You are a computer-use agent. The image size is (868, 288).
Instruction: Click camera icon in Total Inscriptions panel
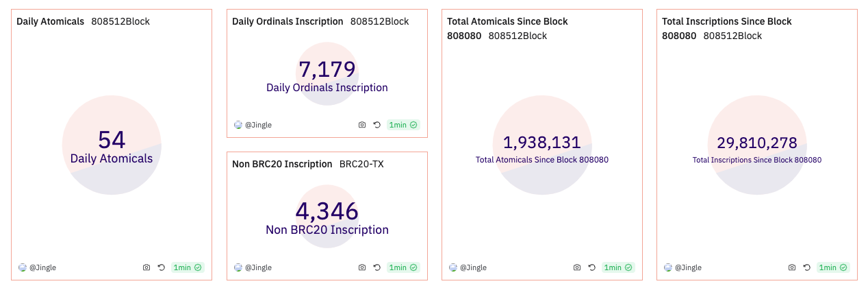pos(792,267)
